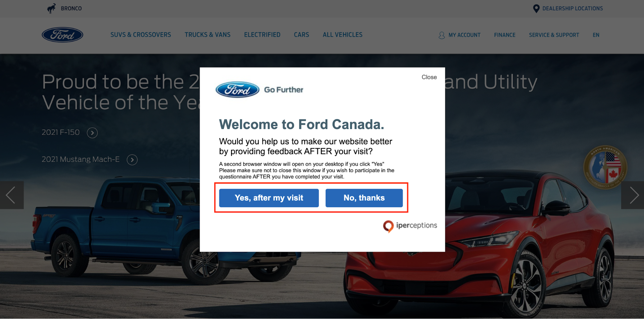Go to the previous carousel slide
This screenshot has width=644, height=319.
pos(11,195)
